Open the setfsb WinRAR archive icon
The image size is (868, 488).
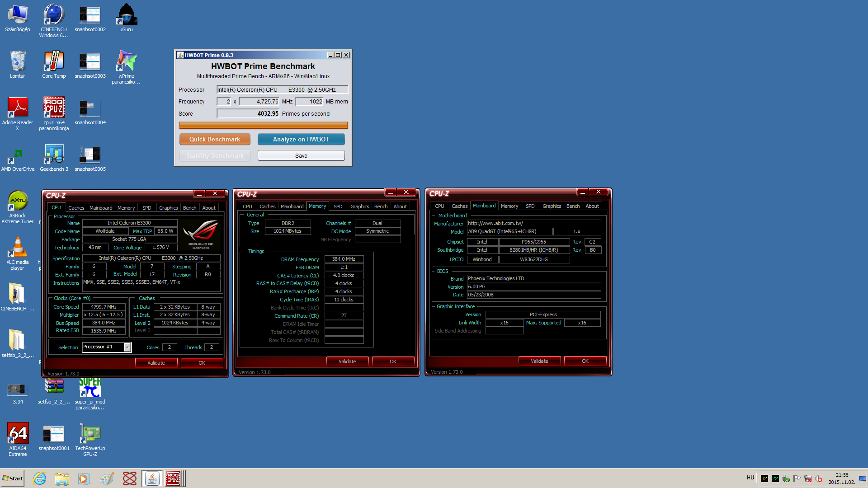point(54,391)
